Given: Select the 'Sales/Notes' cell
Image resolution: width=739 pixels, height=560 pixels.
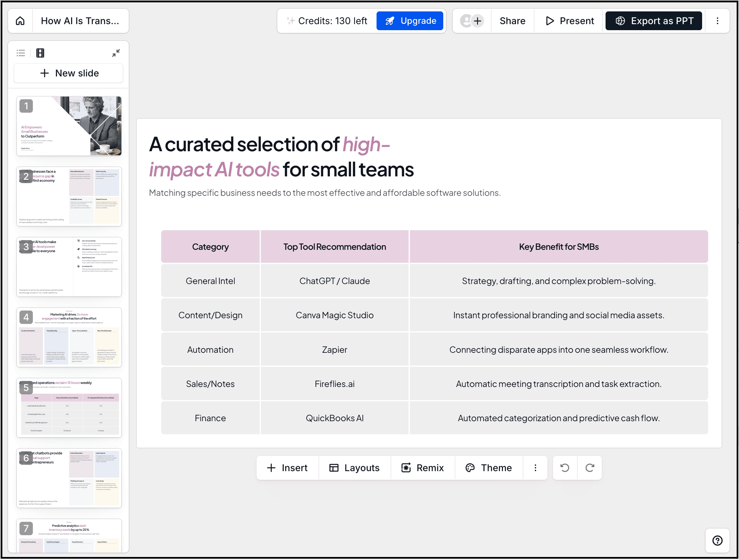Looking at the screenshot, I should [x=211, y=384].
